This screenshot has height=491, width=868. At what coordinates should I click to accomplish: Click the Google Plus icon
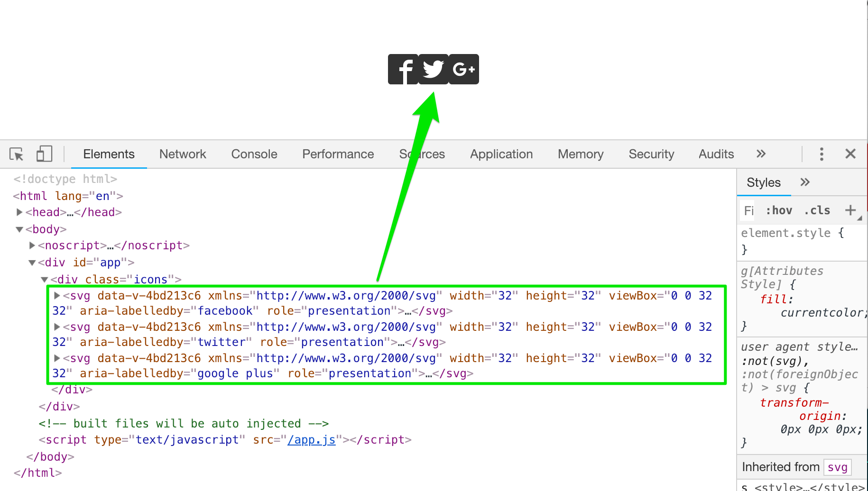point(463,69)
